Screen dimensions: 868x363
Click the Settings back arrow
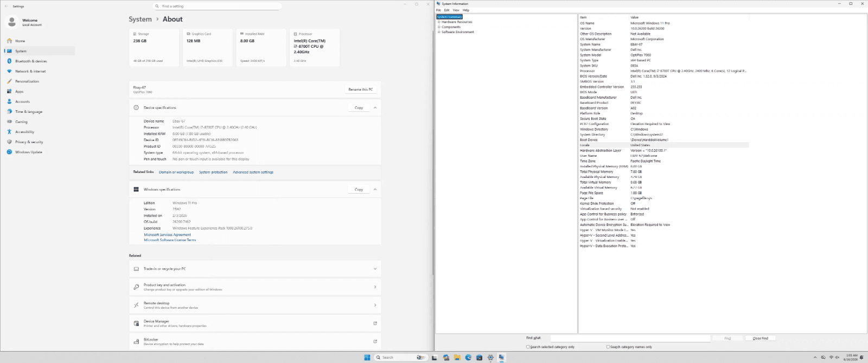click(5, 7)
